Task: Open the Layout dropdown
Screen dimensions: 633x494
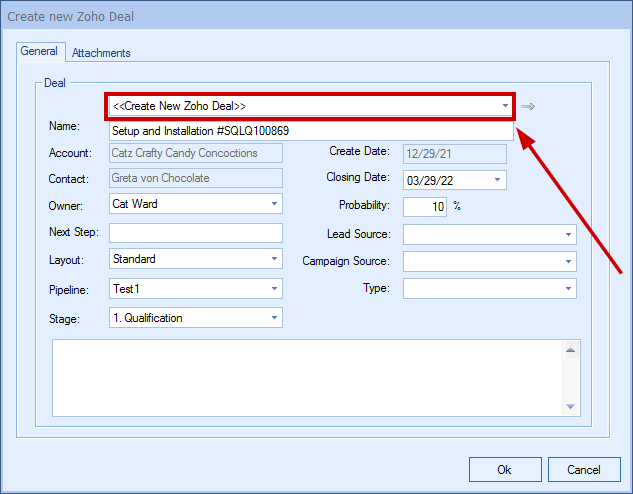Action: (x=274, y=259)
